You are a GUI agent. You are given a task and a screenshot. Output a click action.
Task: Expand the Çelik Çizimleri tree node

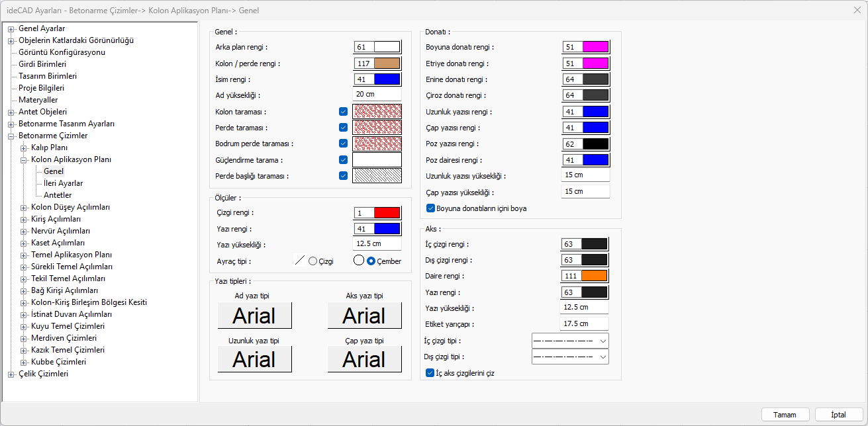coord(11,374)
